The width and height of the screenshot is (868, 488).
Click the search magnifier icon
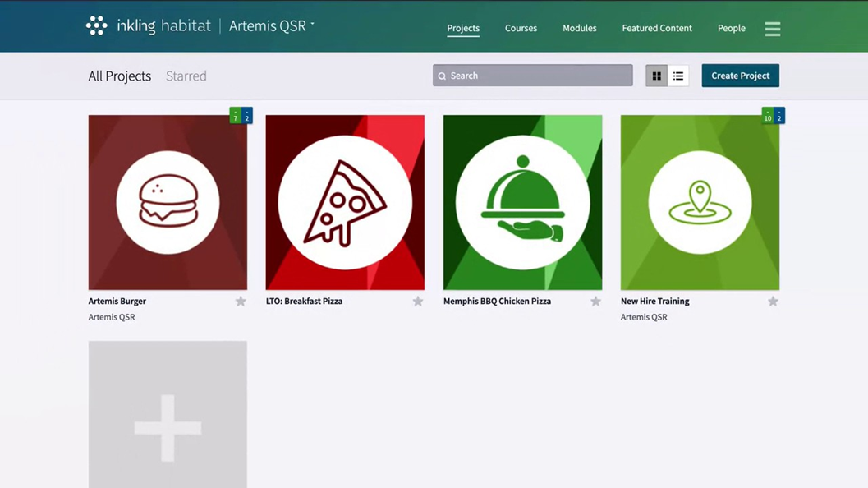[442, 76]
